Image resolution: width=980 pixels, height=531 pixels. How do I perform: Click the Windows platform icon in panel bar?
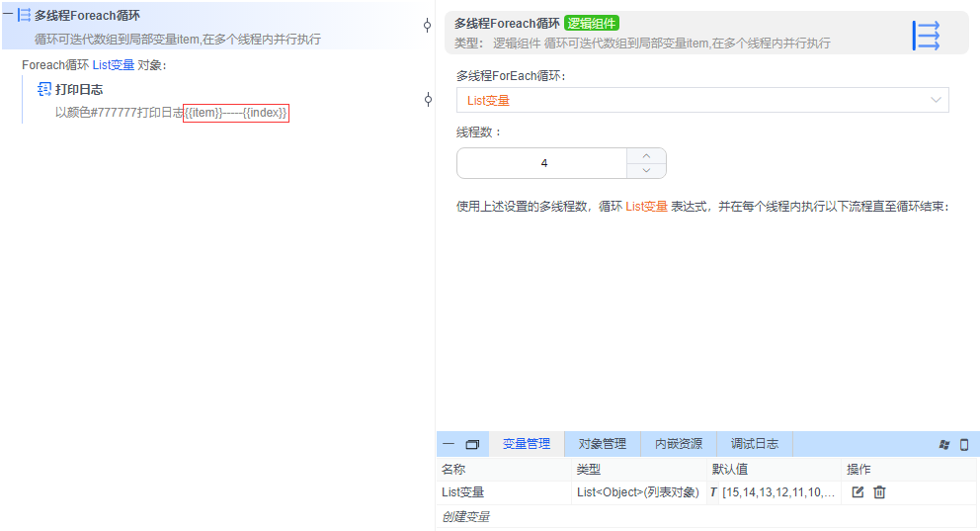(944, 445)
